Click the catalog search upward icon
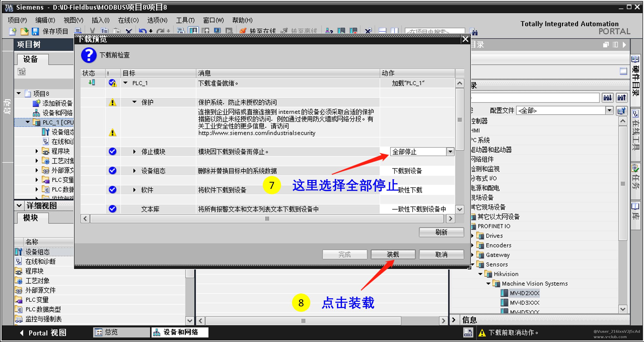 [622, 98]
